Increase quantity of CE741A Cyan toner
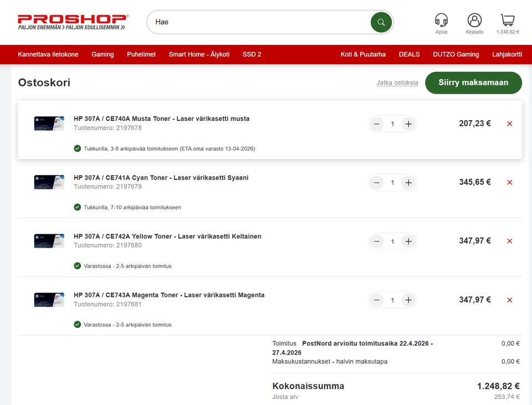Viewport: 532px width, 405px height. (408, 182)
